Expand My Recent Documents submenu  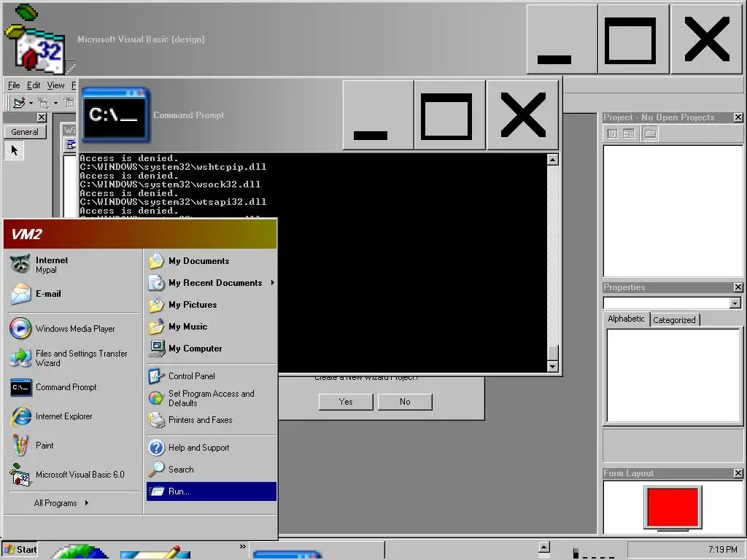click(x=212, y=283)
